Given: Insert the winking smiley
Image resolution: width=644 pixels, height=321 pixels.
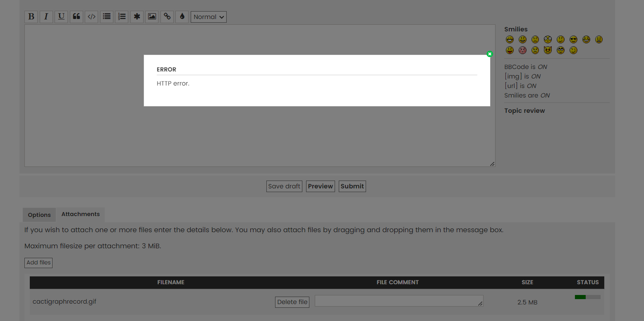Looking at the screenshot, I should point(573,50).
